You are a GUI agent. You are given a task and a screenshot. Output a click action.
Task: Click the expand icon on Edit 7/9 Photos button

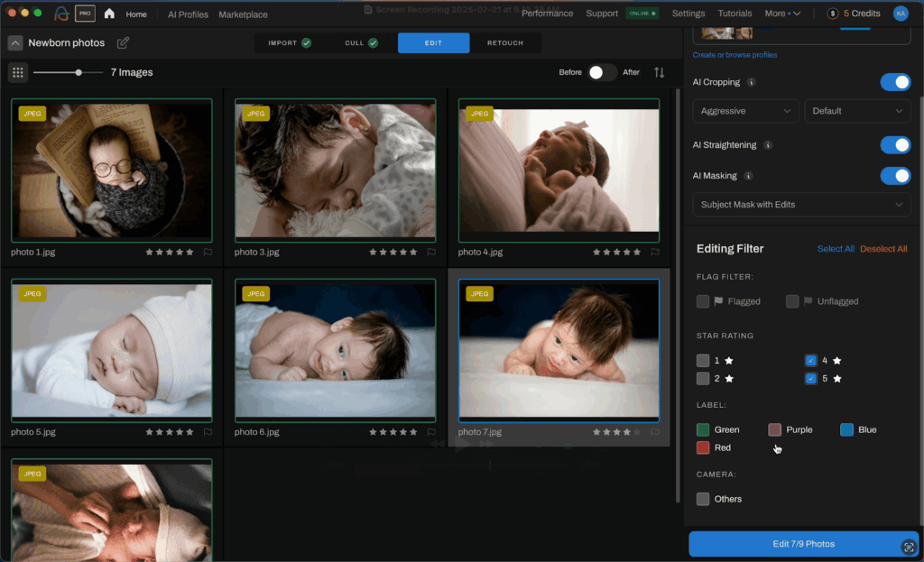coord(909,547)
